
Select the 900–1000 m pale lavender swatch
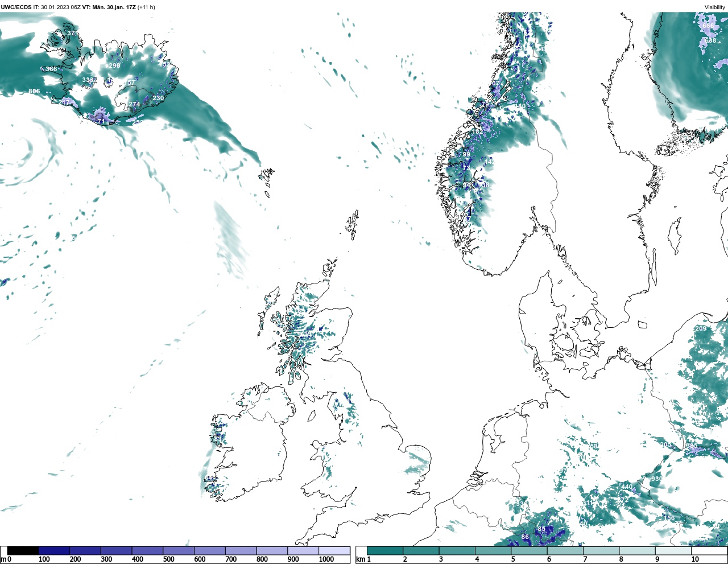(x=303, y=551)
